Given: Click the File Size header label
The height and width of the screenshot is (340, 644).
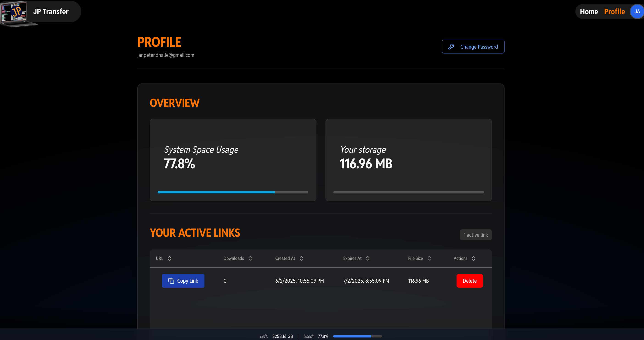Looking at the screenshot, I should [415, 258].
